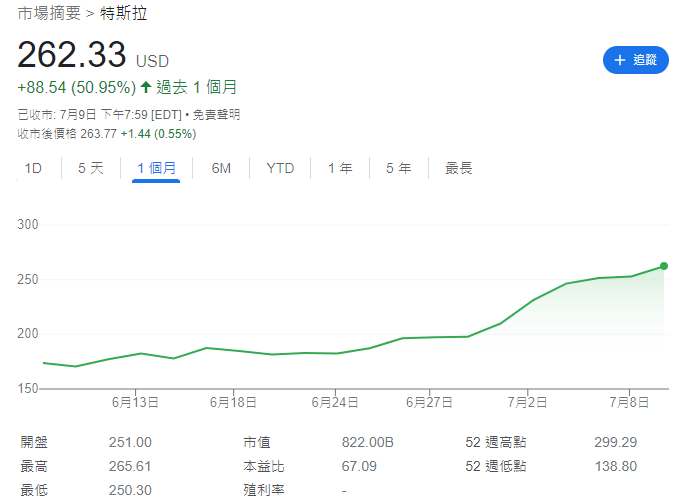The image size is (696, 503).
Task: Click the 市值 market cap value 822.00B
Action: (368, 442)
